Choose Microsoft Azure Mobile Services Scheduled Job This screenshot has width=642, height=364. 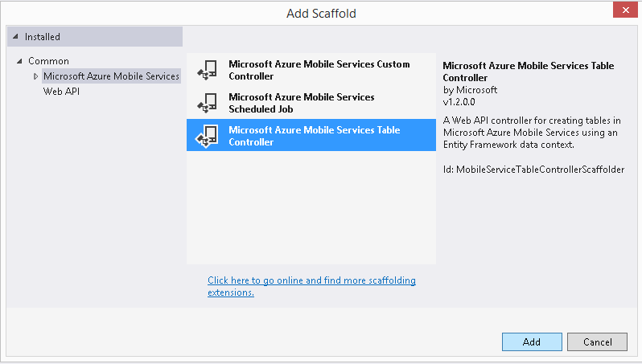pyautogui.click(x=311, y=103)
